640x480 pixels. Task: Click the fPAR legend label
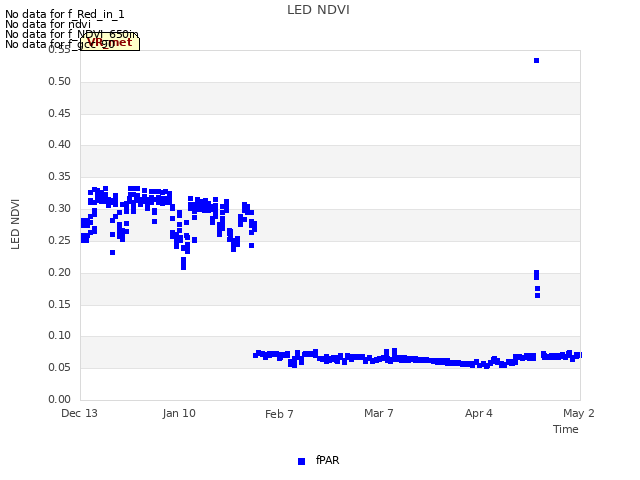(x=327, y=460)
